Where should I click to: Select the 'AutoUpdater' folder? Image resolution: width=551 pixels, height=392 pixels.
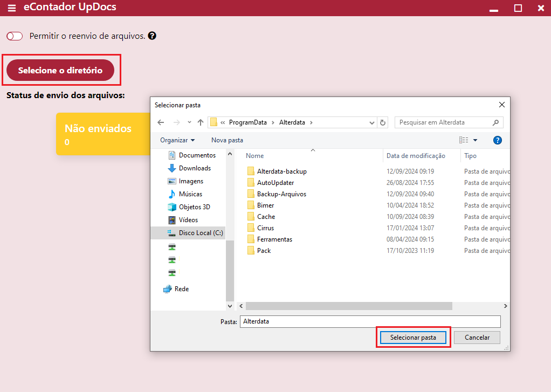(275, 183)
